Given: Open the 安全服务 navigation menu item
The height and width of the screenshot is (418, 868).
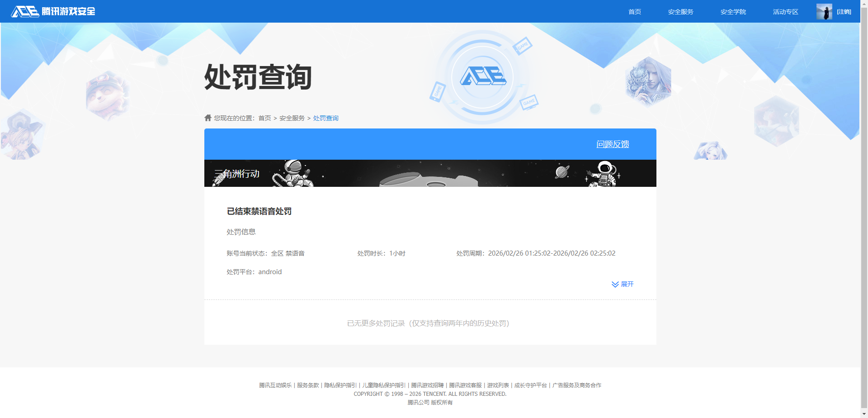Looking at the screenshot, I should 680,12.
